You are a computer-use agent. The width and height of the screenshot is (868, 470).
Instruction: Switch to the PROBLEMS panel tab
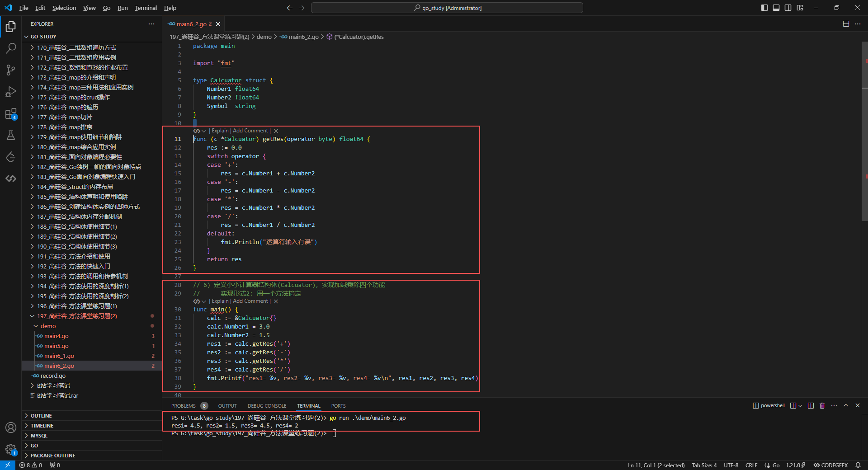pos(183,406)
